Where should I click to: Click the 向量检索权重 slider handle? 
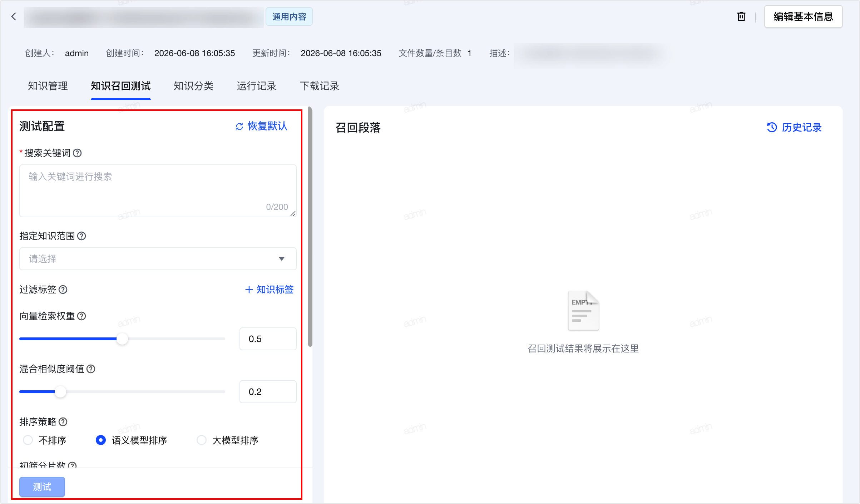122,339
